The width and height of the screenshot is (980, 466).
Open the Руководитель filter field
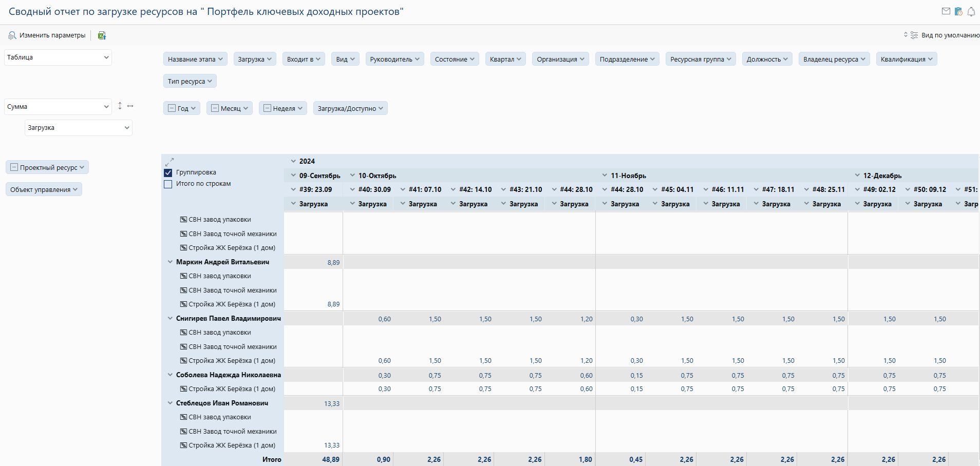tap(394, 60)
